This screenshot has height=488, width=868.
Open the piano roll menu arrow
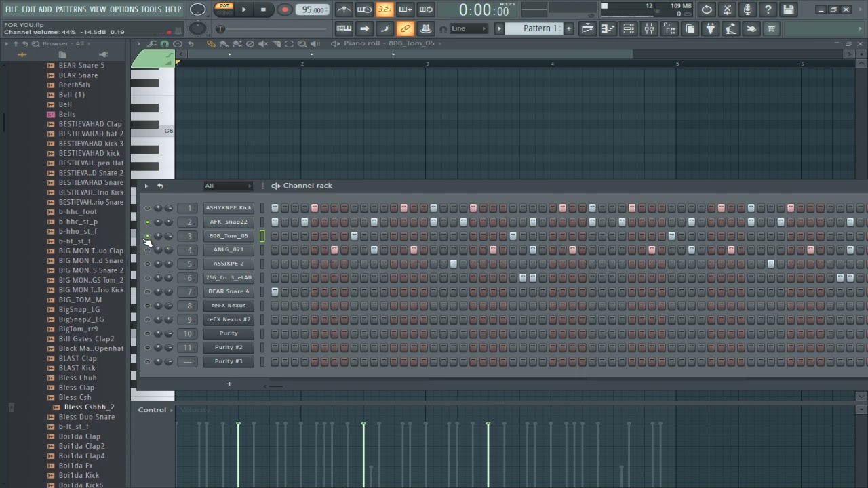coord(139,43)
